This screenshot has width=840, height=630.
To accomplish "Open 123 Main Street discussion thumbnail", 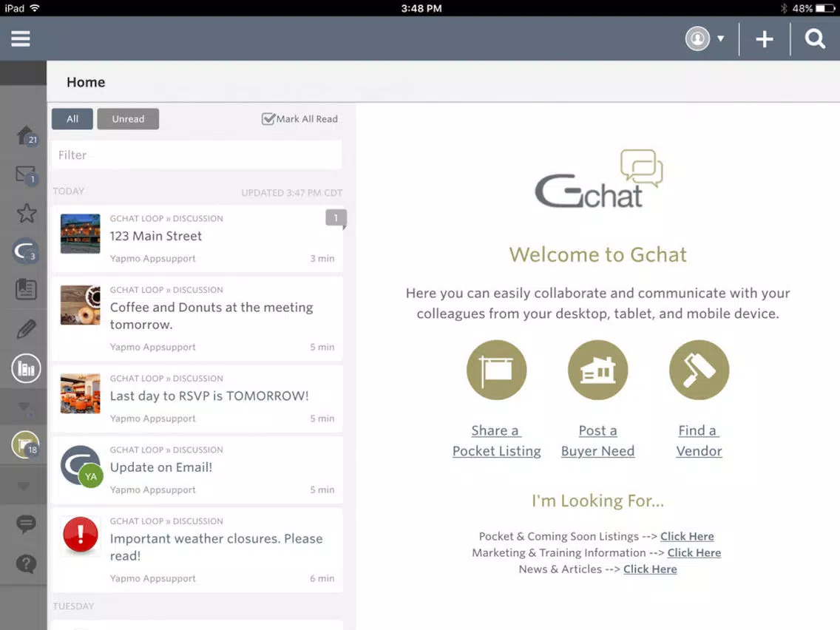I will [81, 234].
